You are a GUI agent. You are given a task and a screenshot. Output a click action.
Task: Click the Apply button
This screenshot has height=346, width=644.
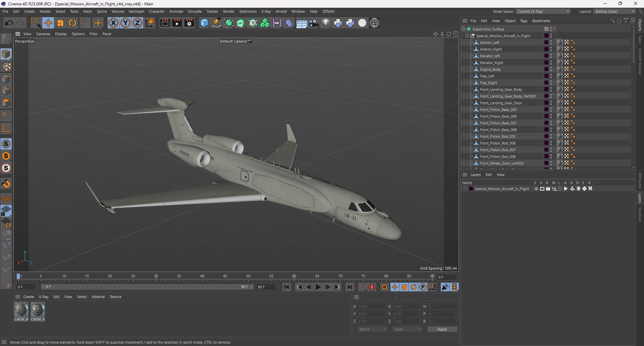pos(442,329)
